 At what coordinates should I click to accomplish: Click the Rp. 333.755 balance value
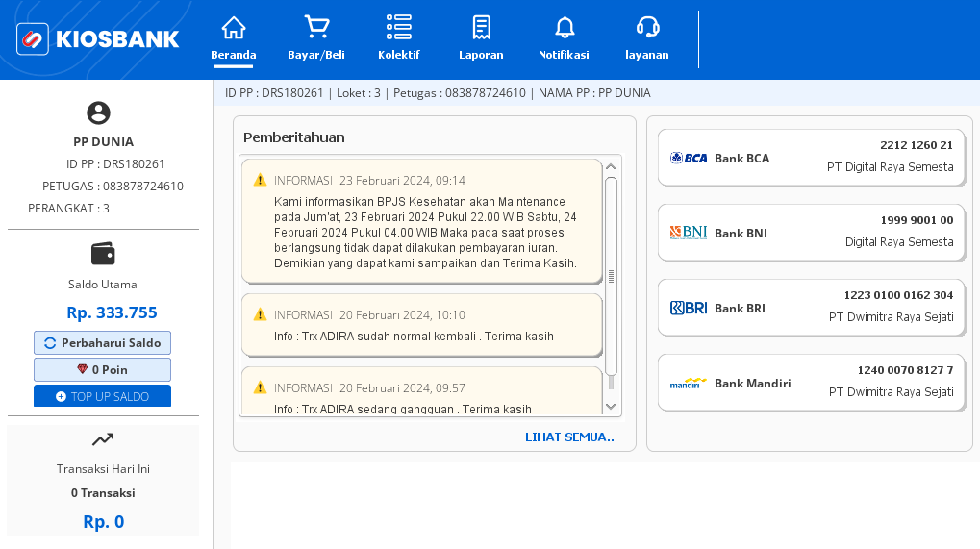tap(112, 312)
